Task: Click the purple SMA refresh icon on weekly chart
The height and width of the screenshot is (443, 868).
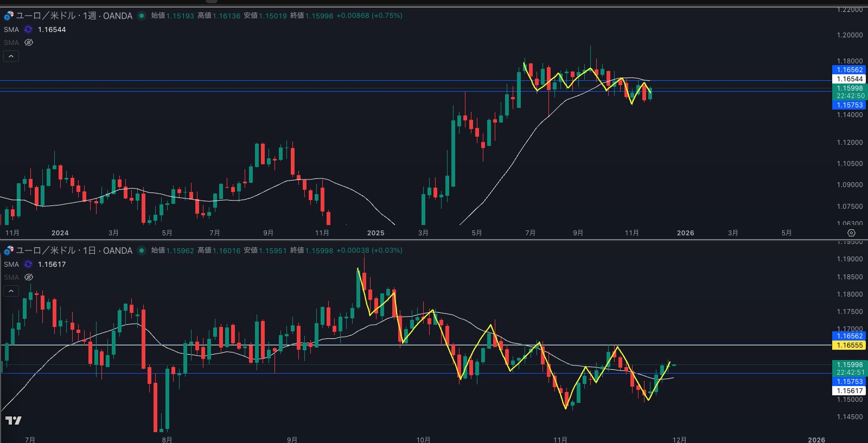Action: pyautogui.click(x=28, y=29)
